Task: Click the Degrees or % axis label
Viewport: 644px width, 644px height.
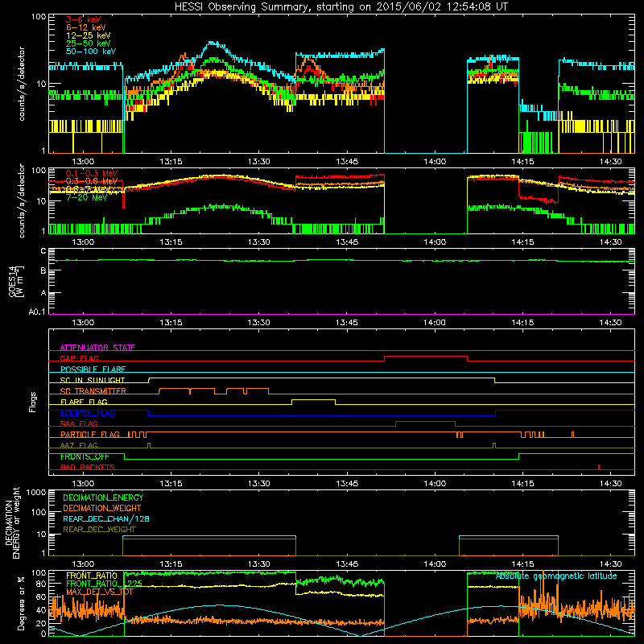Action: tap(21, 603)
